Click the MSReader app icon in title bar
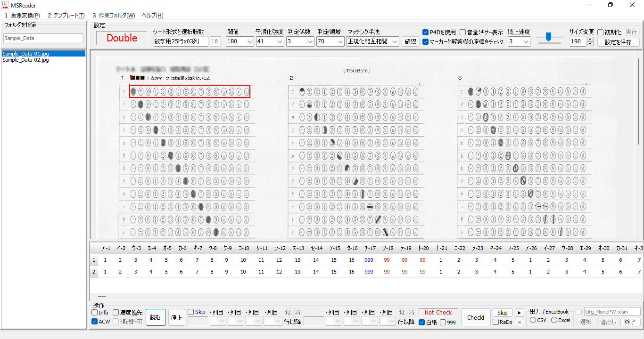 coord(5,5)
